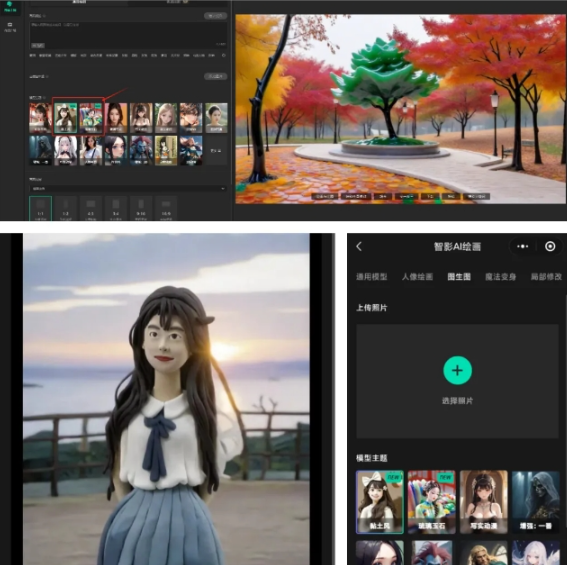Select the jade girl model with NEW badge
This screenshot has width=567, height=565.
click(x=91, y=118)
